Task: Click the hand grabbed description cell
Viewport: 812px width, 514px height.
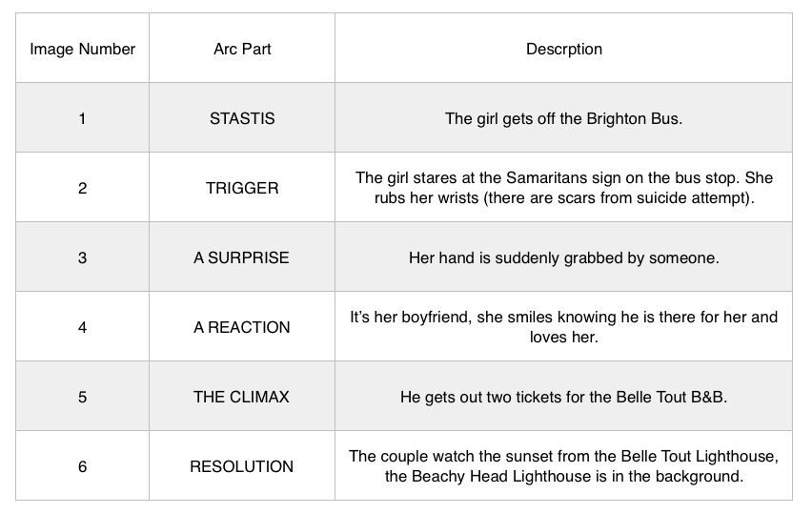Action: pyautogui.click(x=563, y=257)
